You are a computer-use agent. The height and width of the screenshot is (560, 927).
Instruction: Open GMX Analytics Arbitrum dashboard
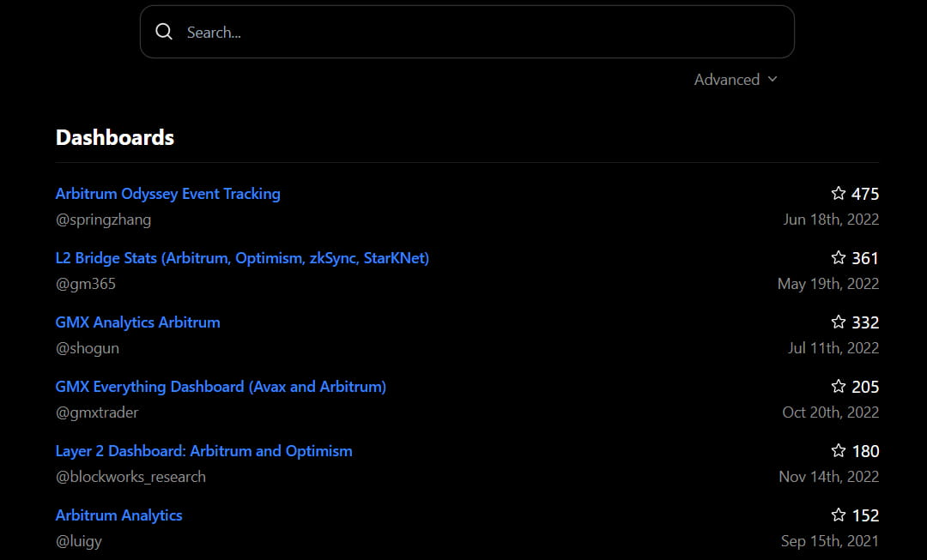click(x=138, y=322)
